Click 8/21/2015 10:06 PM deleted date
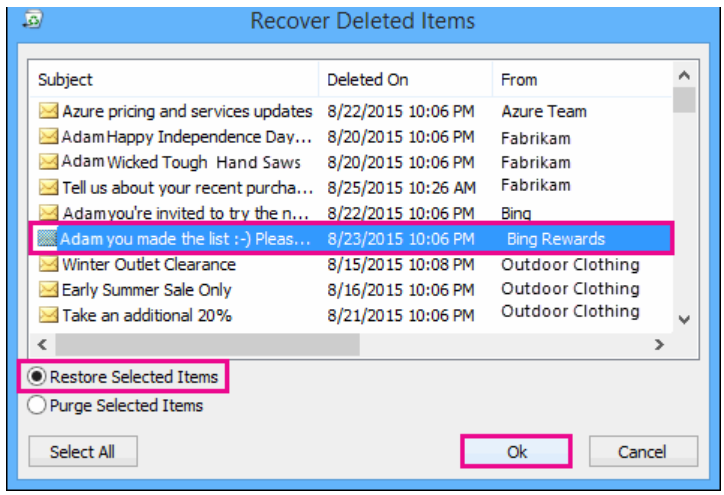Screen dimensions: 724x495 (401, 315)
